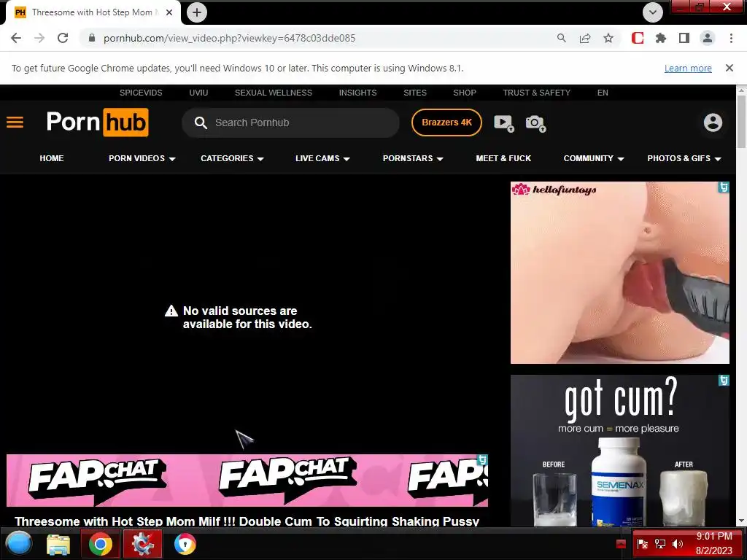Open a new browser tab
Image resolution: width=747 pixels, height=560 pixels.
(197, 12)
